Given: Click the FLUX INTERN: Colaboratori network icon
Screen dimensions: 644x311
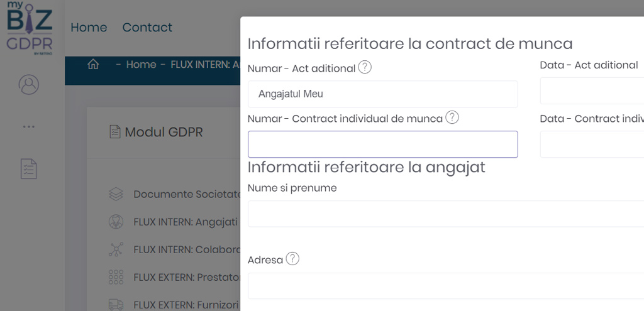Looking at the screenshot, I should 116,249.
